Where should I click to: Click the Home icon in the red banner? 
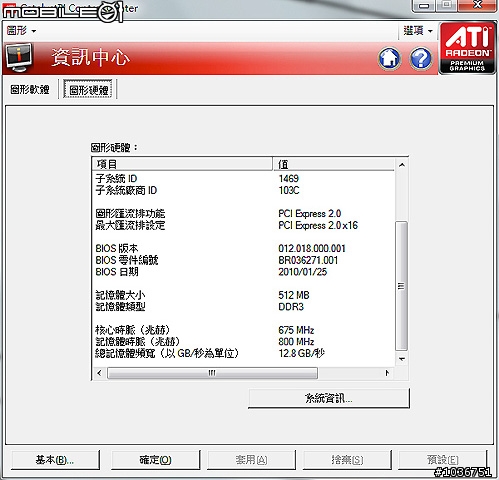point(389,59)
